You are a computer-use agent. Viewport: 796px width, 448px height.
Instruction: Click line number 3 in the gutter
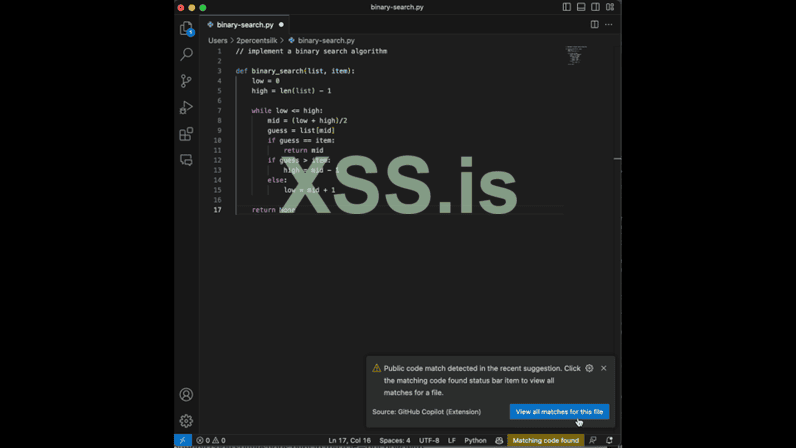coord(219,71)
